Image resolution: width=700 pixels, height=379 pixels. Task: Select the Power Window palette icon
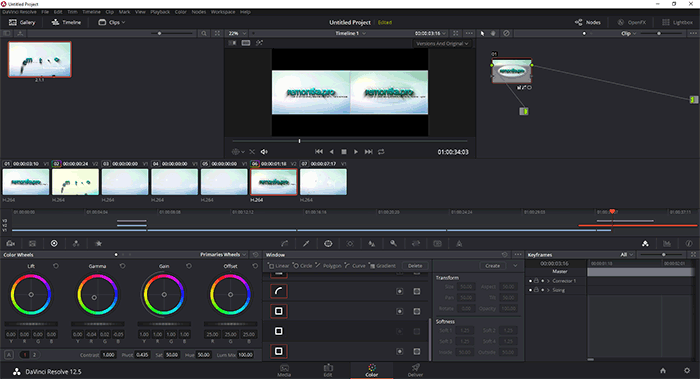point(328,243)
